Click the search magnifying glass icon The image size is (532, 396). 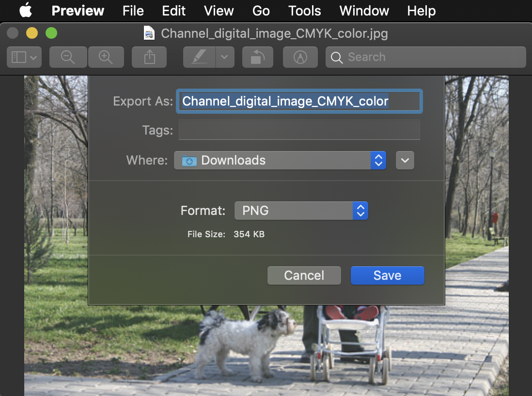click(x=337, y=57)
